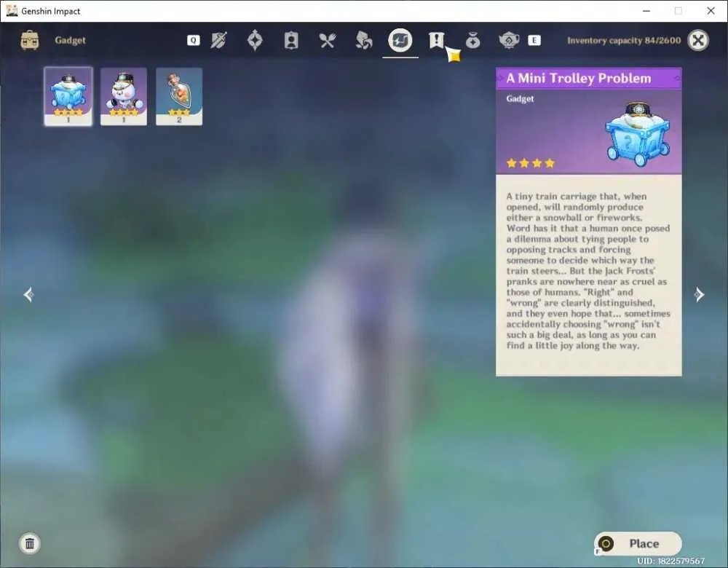Click the Q key previous-tab hint
Image resolution: width=728 pixels, height=568 pixels.
[x=194, y=40]
